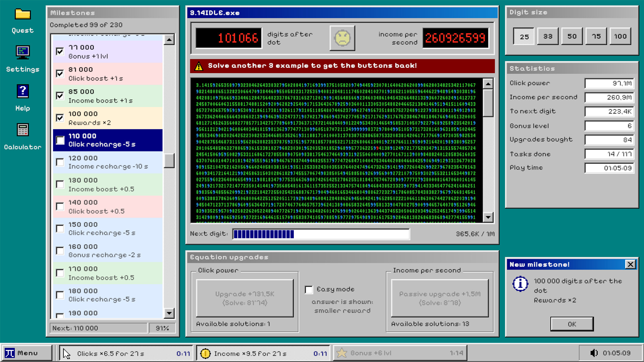Click the Upgrades bought statistic value

pyautogui.click(x=609, y=140)
